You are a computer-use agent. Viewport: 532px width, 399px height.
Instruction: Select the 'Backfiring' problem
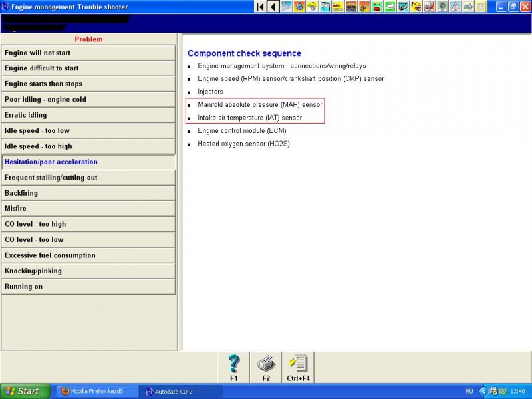coord(88,194)
